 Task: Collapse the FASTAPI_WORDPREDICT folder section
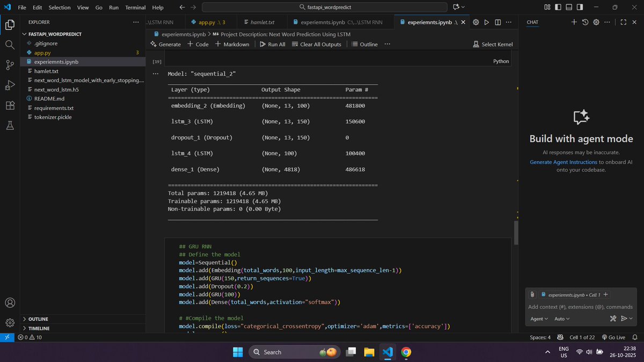tap(82, 34)
